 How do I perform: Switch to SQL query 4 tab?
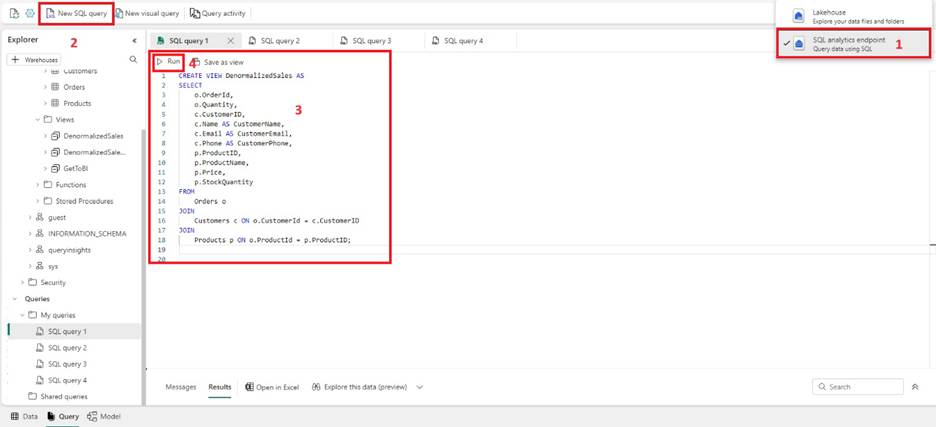click(457, 41)
